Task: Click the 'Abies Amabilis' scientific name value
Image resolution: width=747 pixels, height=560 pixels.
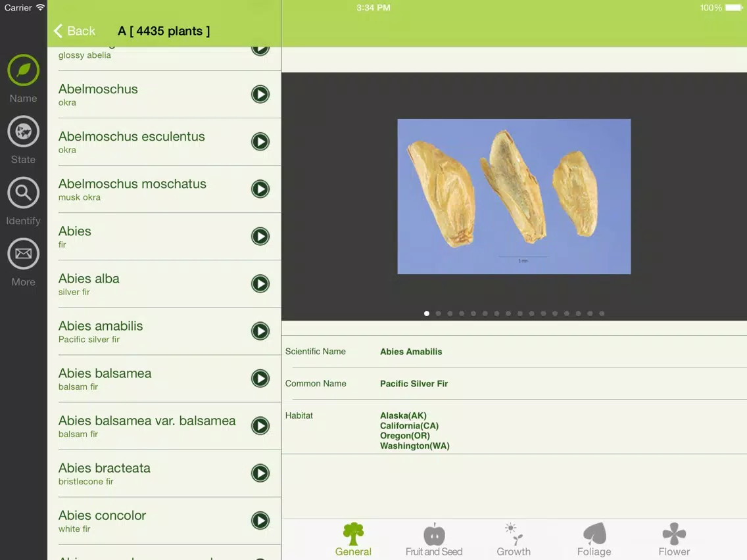Action: click(x=411, y=352)
